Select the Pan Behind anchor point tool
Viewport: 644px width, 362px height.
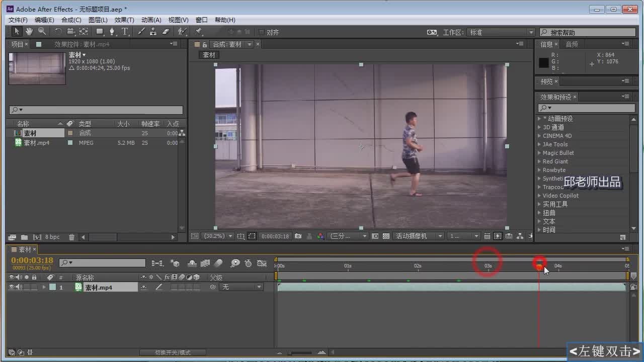tap(84, 31)
